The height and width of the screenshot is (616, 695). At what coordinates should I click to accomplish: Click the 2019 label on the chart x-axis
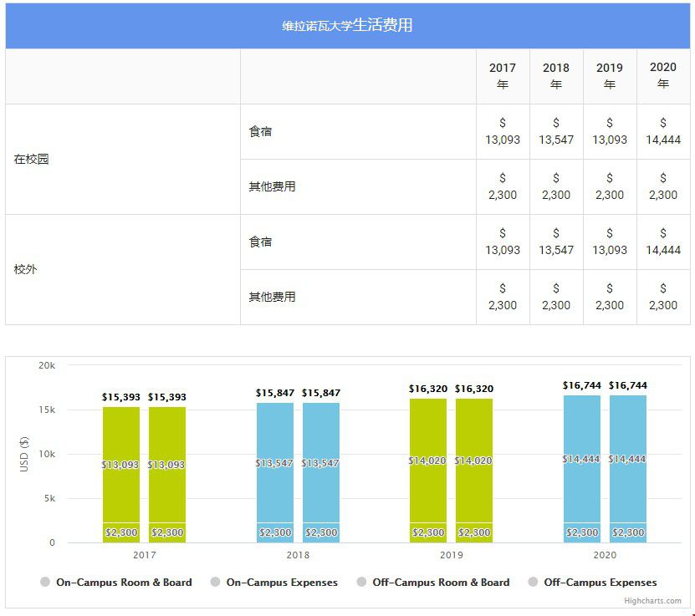(x=452, y=555)
